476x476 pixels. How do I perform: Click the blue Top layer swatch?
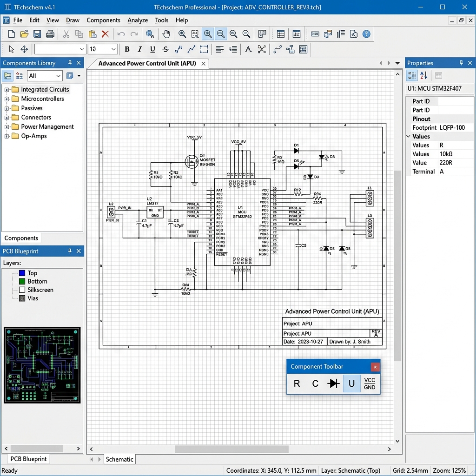click(x=22, y=273)
